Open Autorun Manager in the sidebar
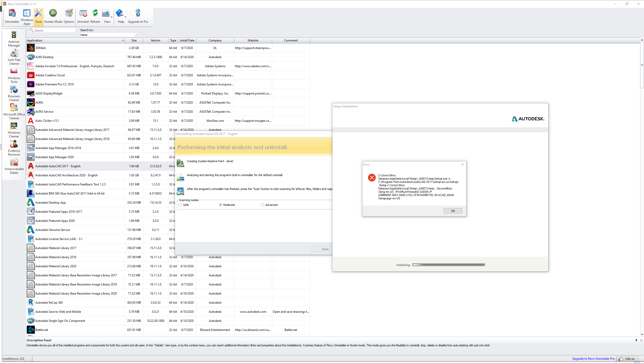This screenshot has height=363, width=644. 14,39
